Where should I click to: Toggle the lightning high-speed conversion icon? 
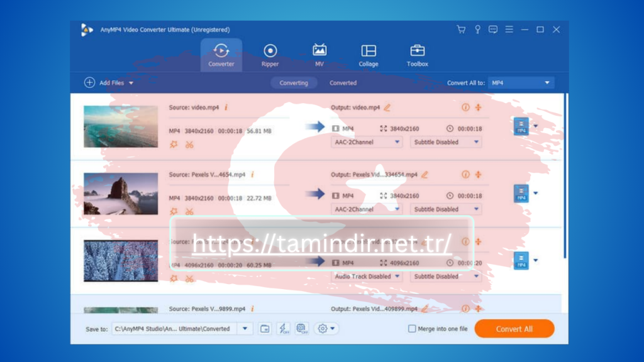pos(284,329)
